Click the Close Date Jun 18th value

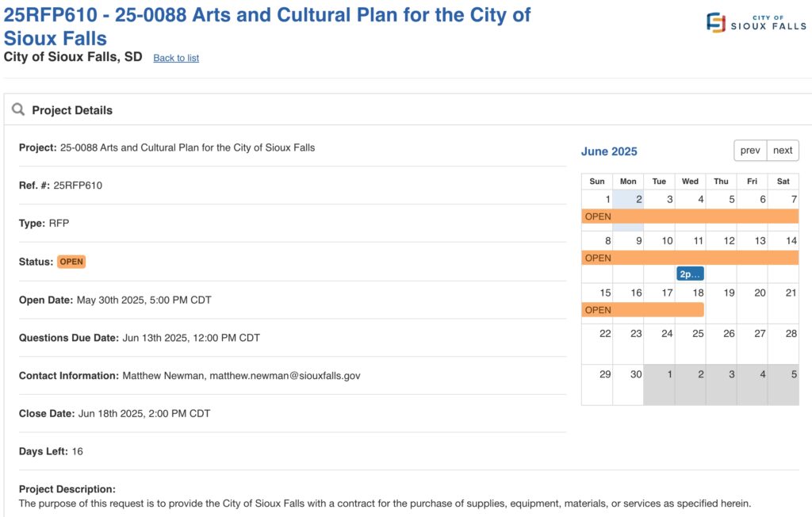click(144, 413)
